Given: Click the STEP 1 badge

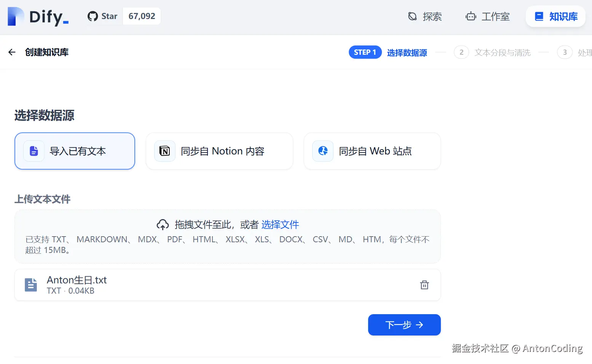Looking at the screenshot, I should (365, 52).
